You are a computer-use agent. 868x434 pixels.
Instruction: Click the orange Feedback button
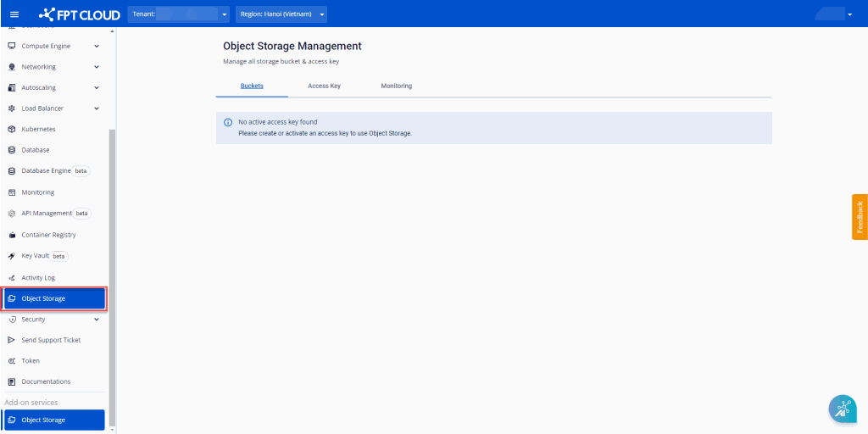(860, 216)
